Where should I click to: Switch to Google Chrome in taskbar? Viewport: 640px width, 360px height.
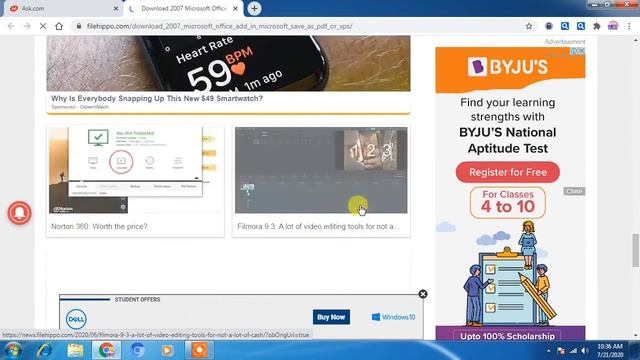tap(107, 350)
